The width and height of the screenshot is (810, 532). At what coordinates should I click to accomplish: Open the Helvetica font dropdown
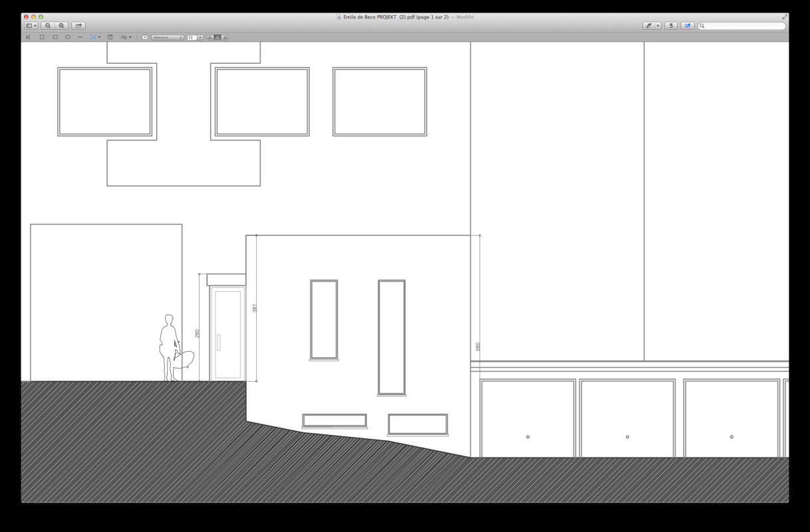167,37
